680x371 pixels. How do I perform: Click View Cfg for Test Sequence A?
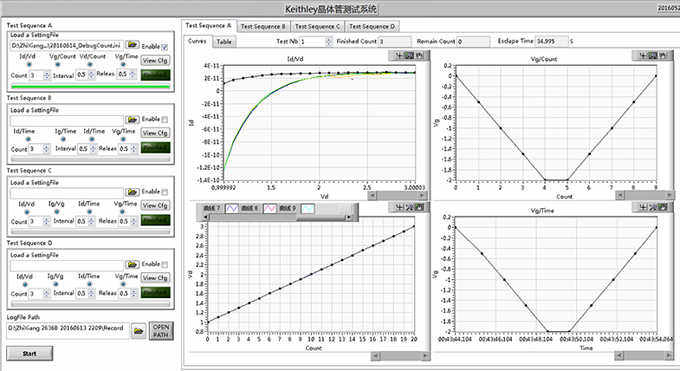click(155, 60)
